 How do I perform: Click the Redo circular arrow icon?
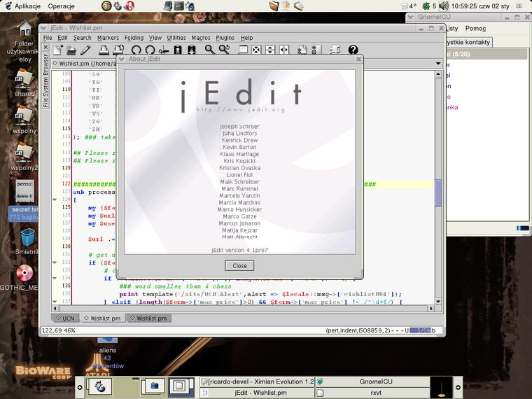point(150,50)
